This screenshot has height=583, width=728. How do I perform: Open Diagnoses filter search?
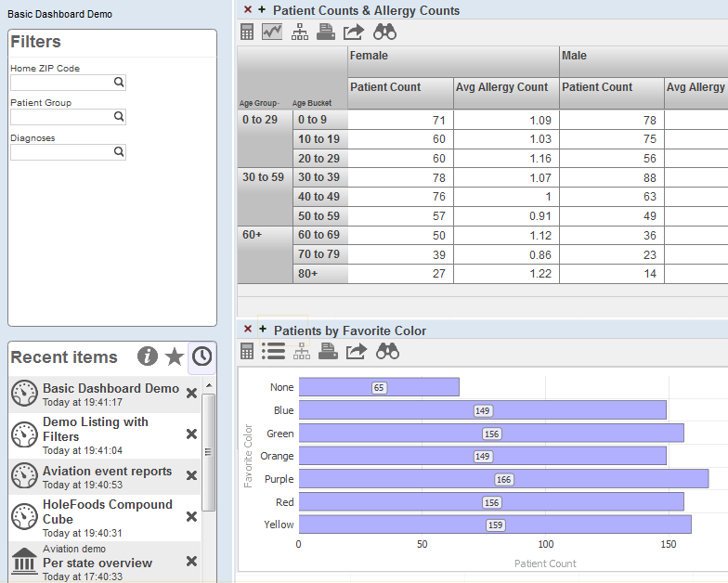pyautogui.click(x=119, y=152)
